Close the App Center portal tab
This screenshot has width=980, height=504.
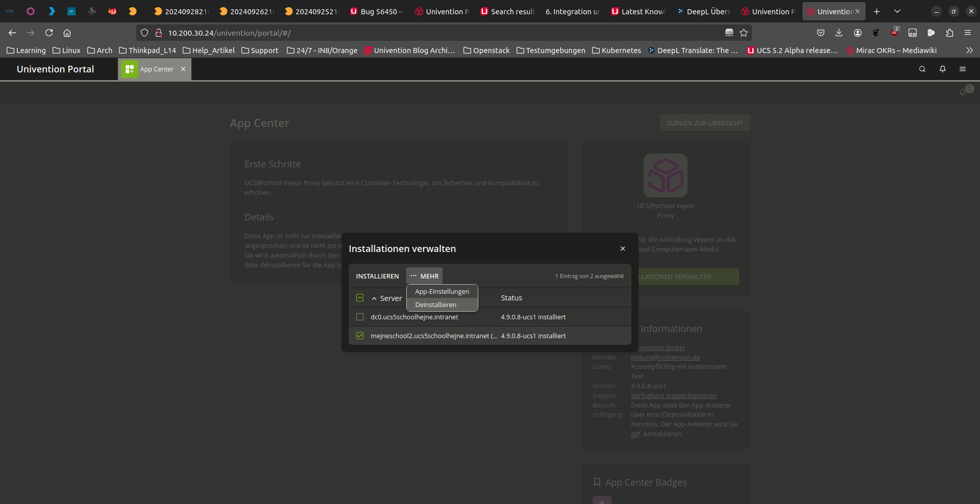(x=183, y=69)
